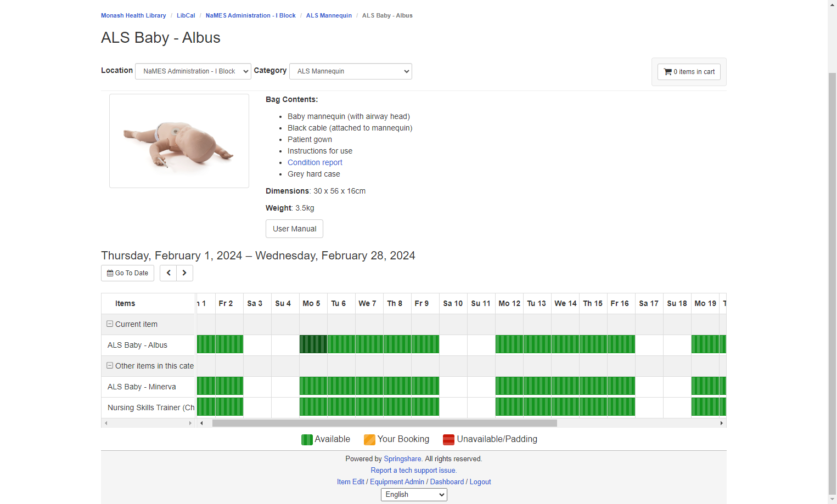Click the Fr 16 date column header
This screenshot has width=837, height=504.
coord(620,303)
